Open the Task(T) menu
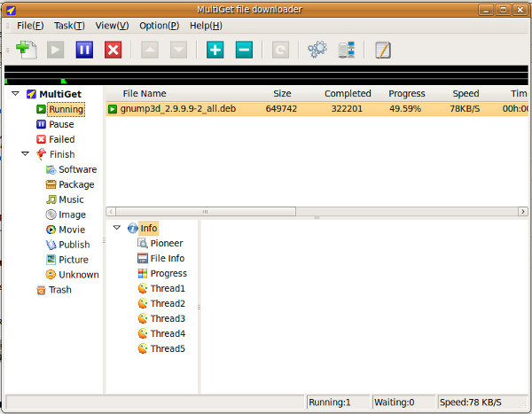The image size is (532, 414). [69, 26]
